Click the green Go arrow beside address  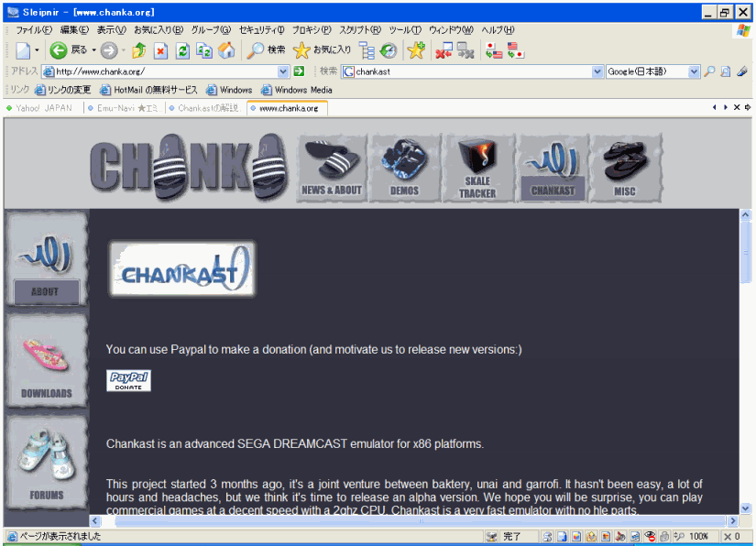[x=299, y=71]
